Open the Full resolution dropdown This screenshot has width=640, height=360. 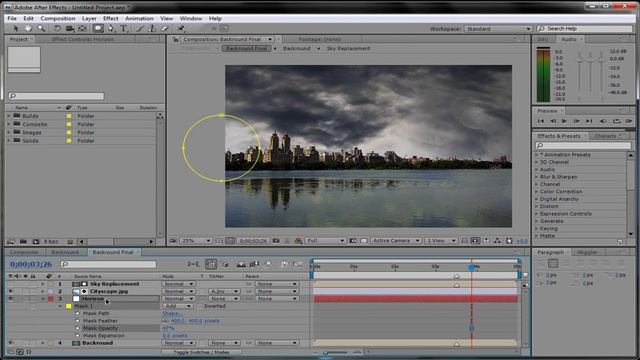pos(325,241)
